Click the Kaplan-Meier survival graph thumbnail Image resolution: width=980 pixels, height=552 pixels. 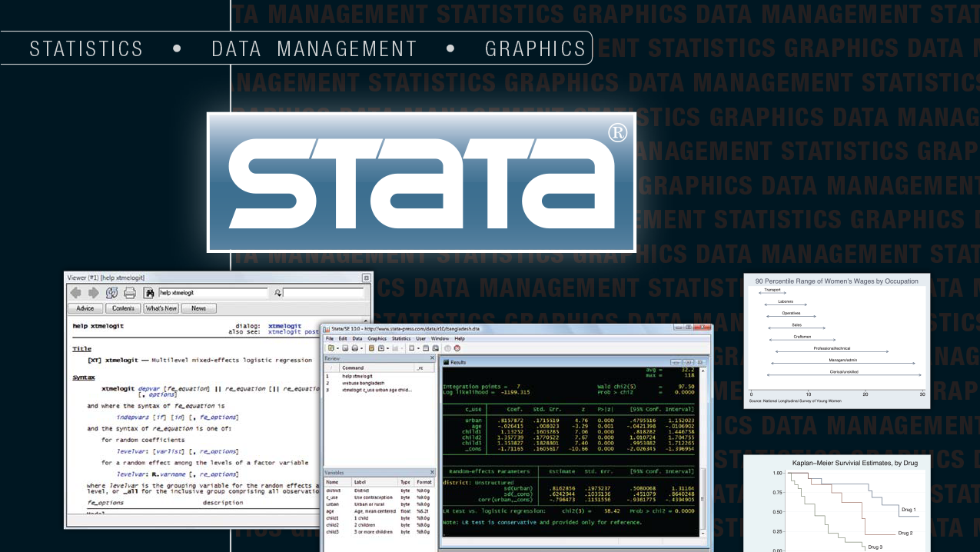pos(837,503)
